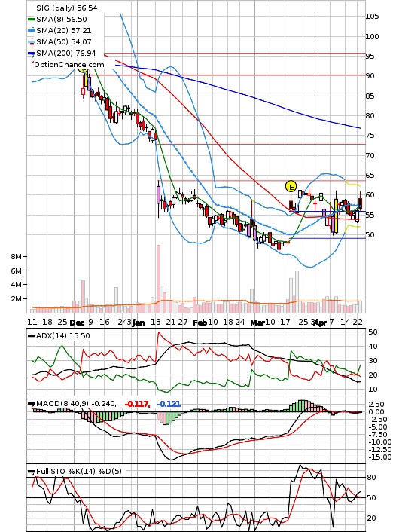Click the blue MACD histogram value -0.121
396x532 pixels.
[169, 404]
